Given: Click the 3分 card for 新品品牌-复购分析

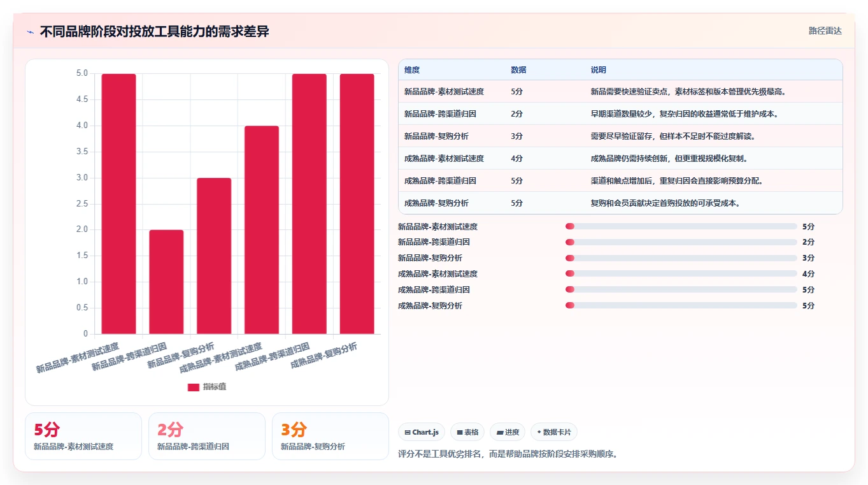Looking at the screenshot, I should click(x=331, y=436).
